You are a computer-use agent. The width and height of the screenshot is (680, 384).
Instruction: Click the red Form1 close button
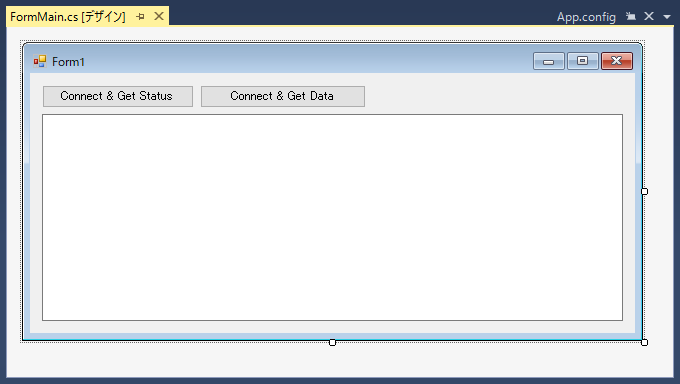(617, 61)
